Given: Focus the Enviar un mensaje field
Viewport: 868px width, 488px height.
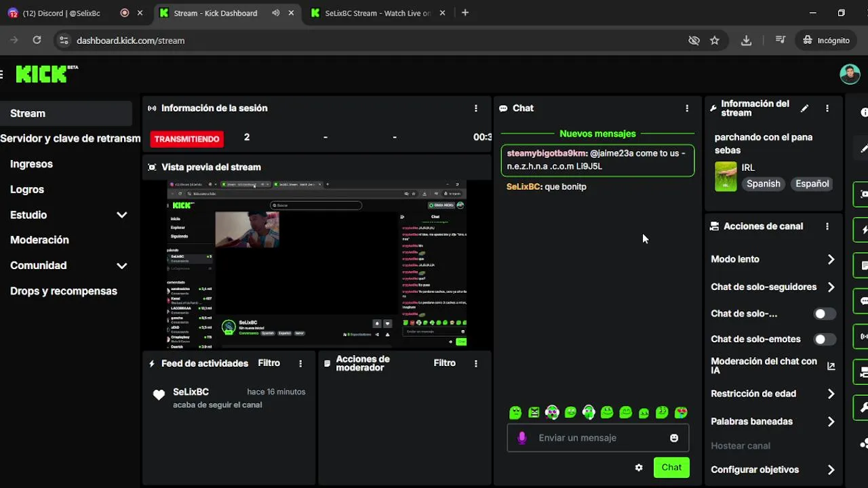Looking at the screenshot, I should 598,438.
